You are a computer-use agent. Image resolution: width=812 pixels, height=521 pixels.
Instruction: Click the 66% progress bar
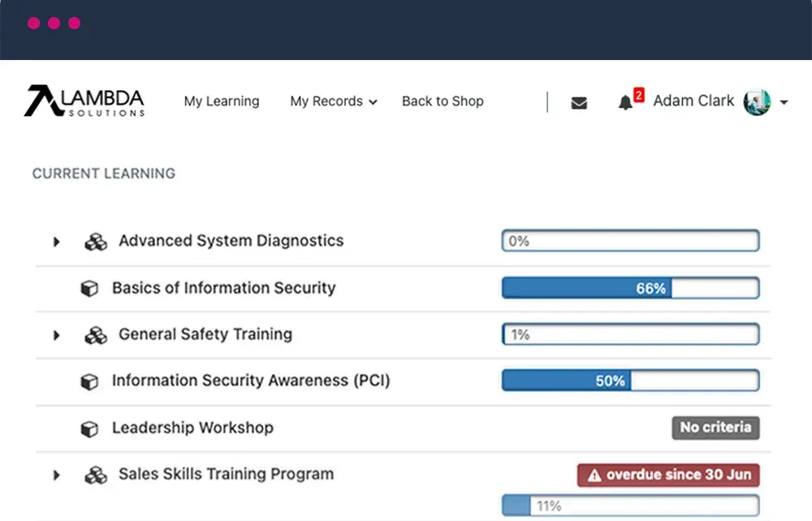(631, 287)
